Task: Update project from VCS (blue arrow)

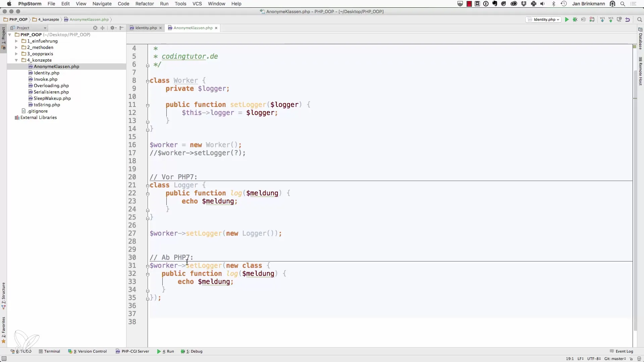Action: (x=603, y=19)
